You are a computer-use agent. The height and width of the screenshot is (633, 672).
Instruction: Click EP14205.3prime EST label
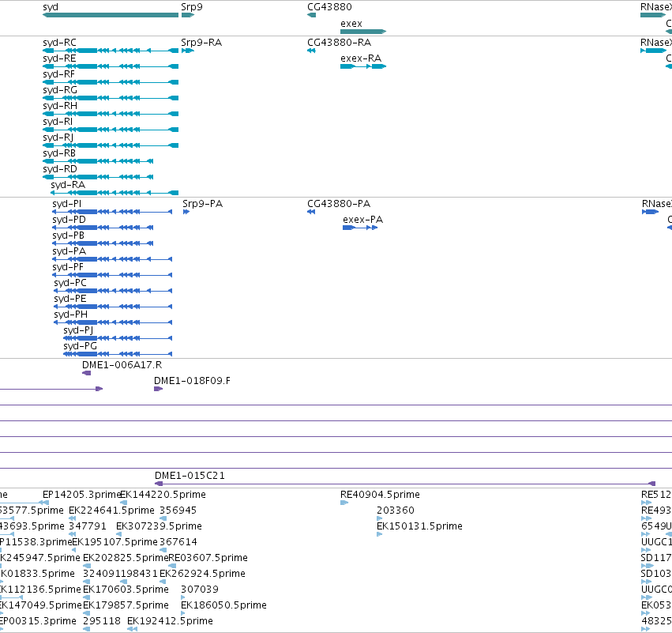point(81,495)
